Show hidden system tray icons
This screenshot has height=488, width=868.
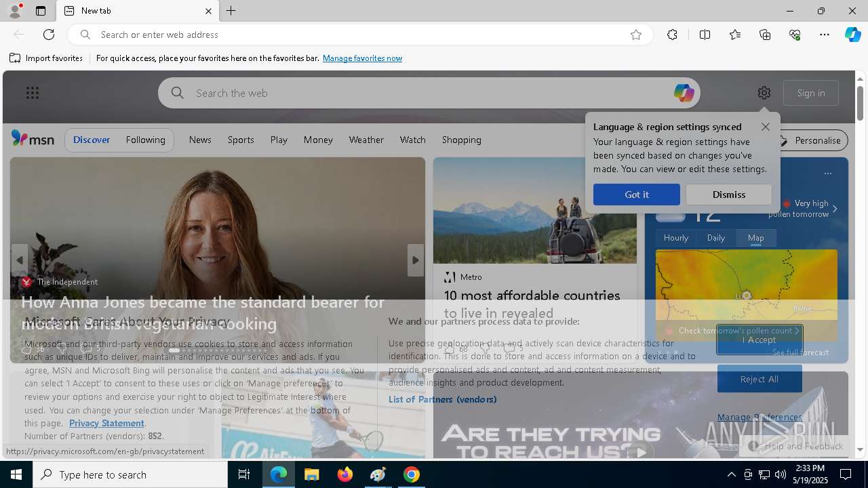[731, 474]
